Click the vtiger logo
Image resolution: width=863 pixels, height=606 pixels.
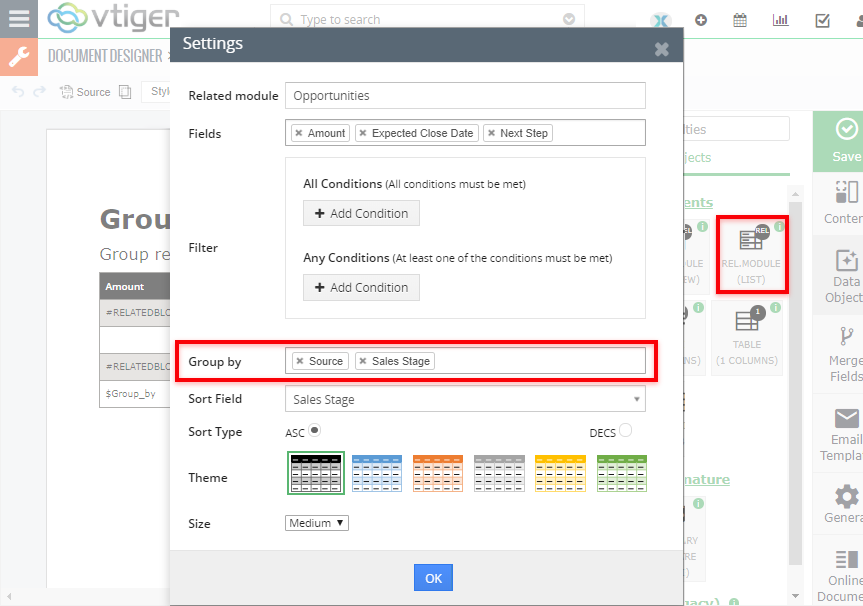[x=113, y=18]
